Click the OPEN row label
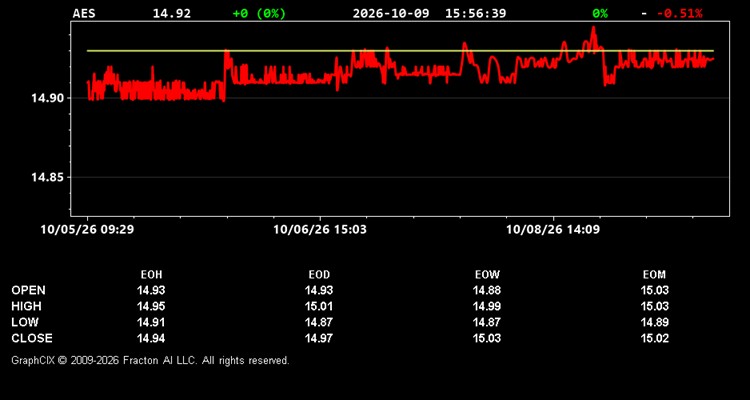The height and width of the screenshot is (400, 750). [29, 290]
